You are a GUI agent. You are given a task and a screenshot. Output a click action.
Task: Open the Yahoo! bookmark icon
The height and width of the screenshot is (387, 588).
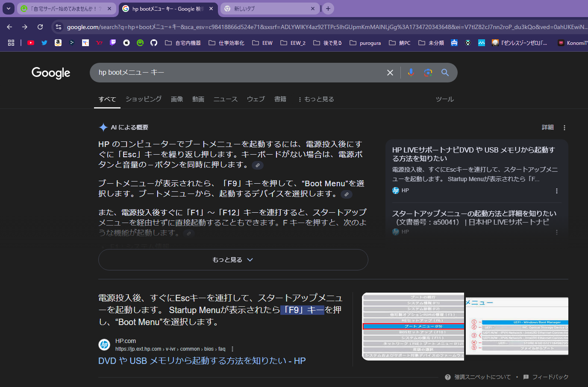point(99,43)
